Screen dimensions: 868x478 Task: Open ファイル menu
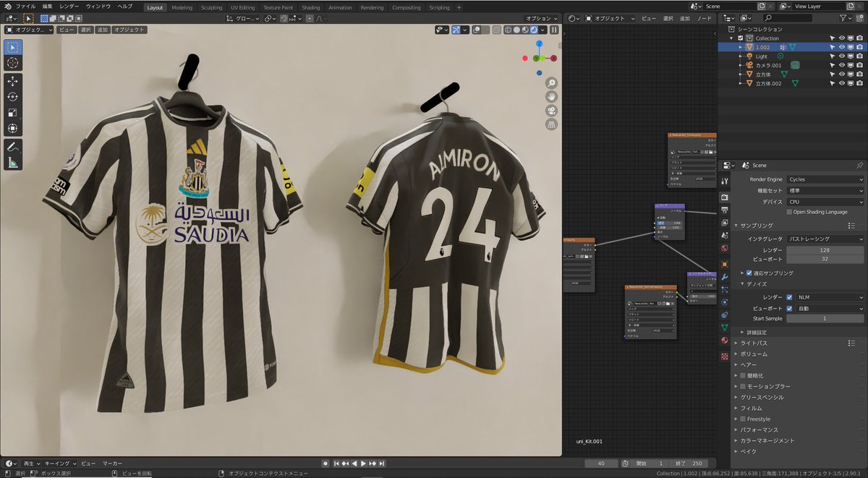click(25, 7)
